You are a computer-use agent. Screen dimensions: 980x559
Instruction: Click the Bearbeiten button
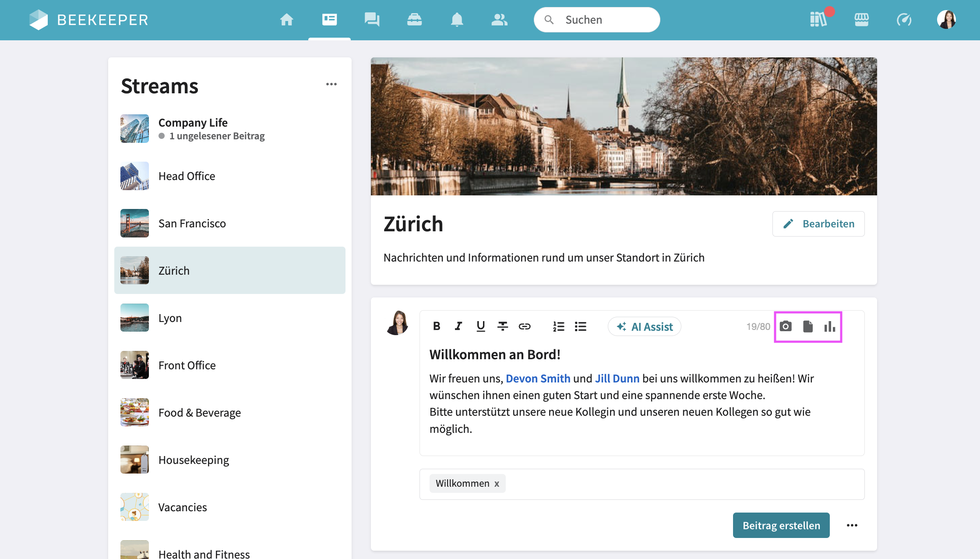click(818, 224)
